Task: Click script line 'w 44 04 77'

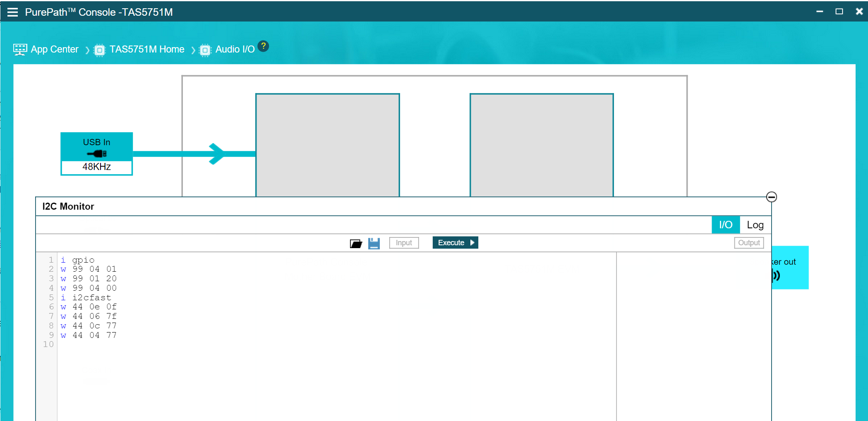Action: click(x=89, y=335)
